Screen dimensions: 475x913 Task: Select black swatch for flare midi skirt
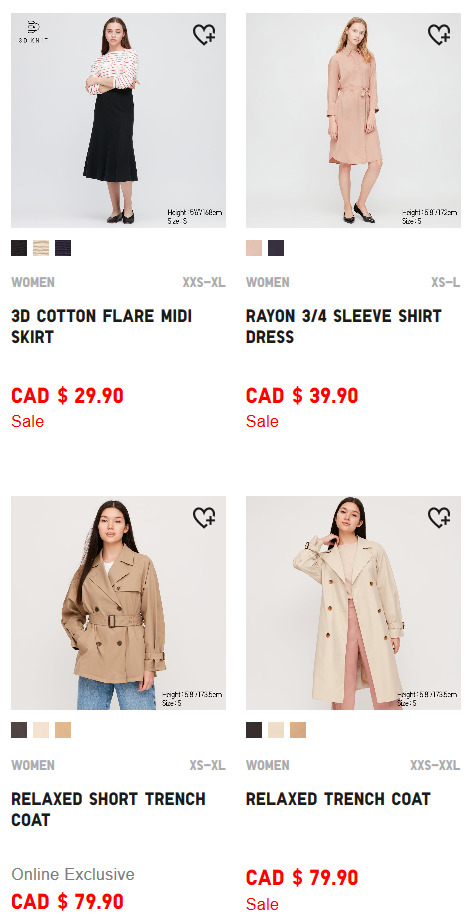(x=19, y=248)
